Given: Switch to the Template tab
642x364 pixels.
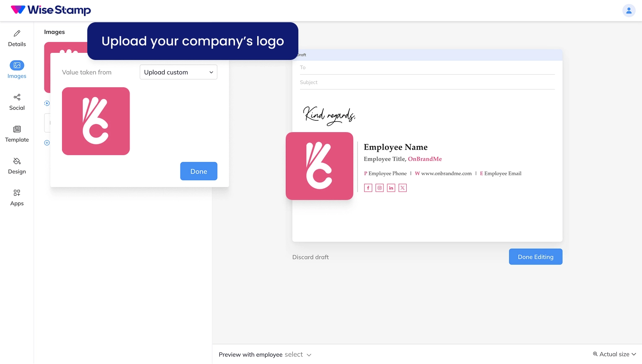Looking at the screenshot, I should pyautogui.click(x=17, y=134).
